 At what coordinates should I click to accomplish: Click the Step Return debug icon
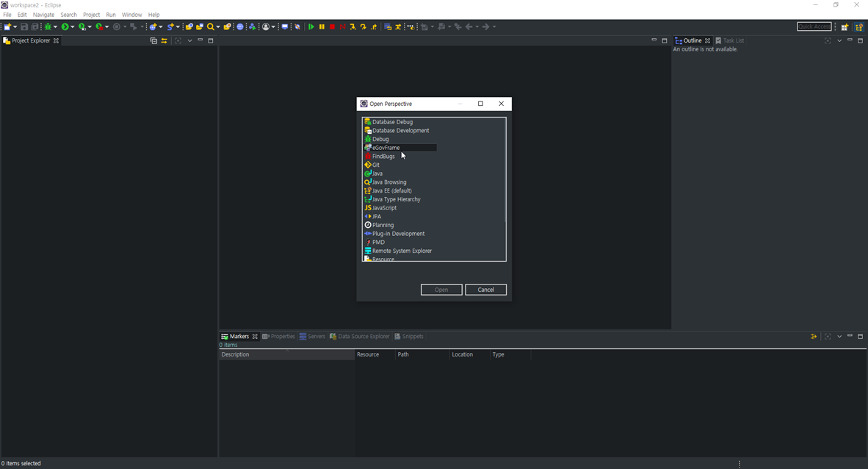[x=374, y=26]
